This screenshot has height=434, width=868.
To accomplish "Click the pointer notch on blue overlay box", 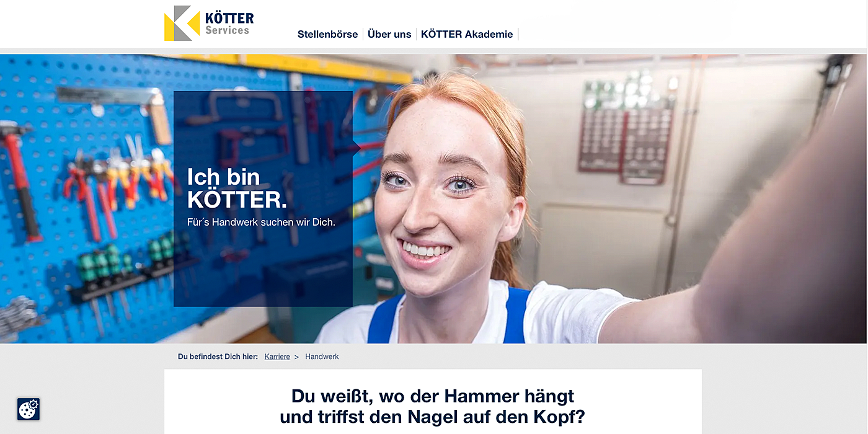I will [356, 149].
